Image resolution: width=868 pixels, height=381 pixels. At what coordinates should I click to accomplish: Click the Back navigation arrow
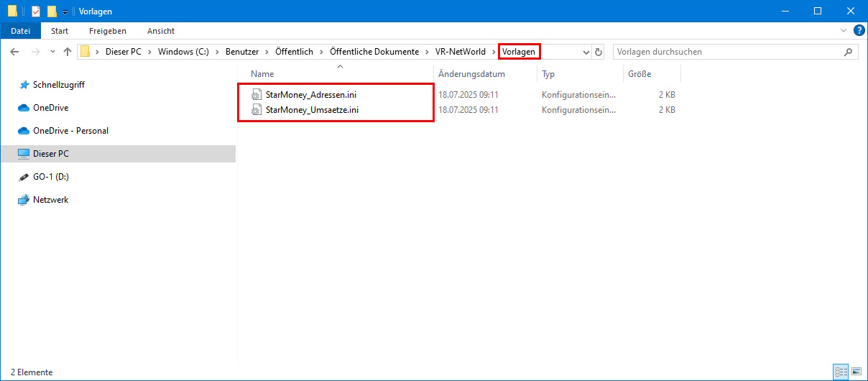tap(14, 52)
